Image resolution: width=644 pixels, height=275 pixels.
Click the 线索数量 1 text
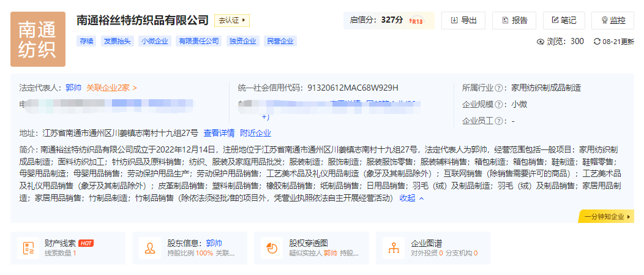point(61,253)
